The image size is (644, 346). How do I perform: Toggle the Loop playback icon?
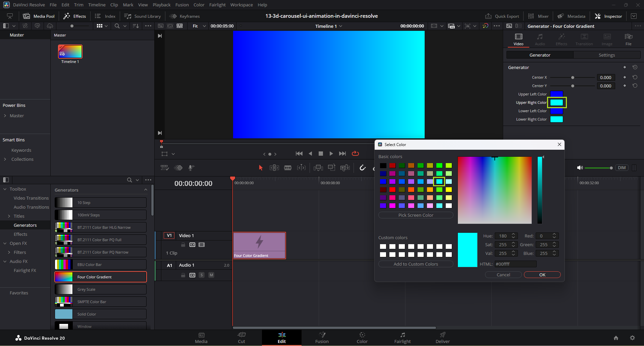tap(355, 153)
